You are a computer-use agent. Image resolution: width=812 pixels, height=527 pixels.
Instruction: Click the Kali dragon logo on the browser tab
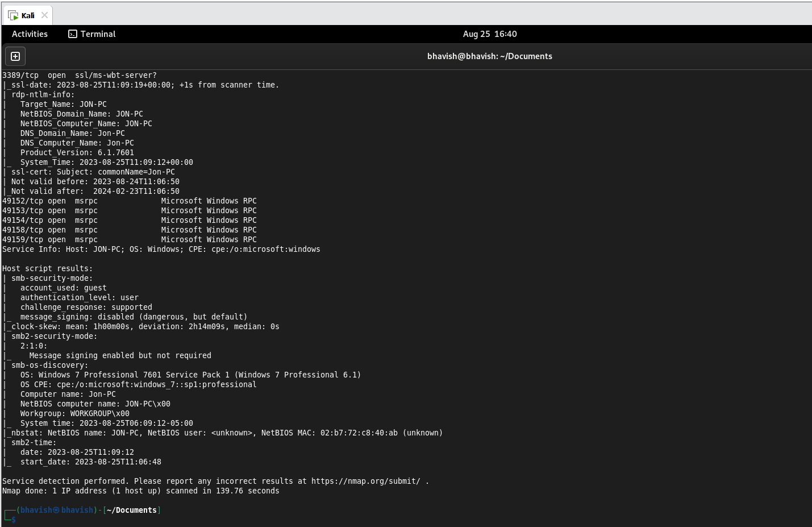coord(14,15)
